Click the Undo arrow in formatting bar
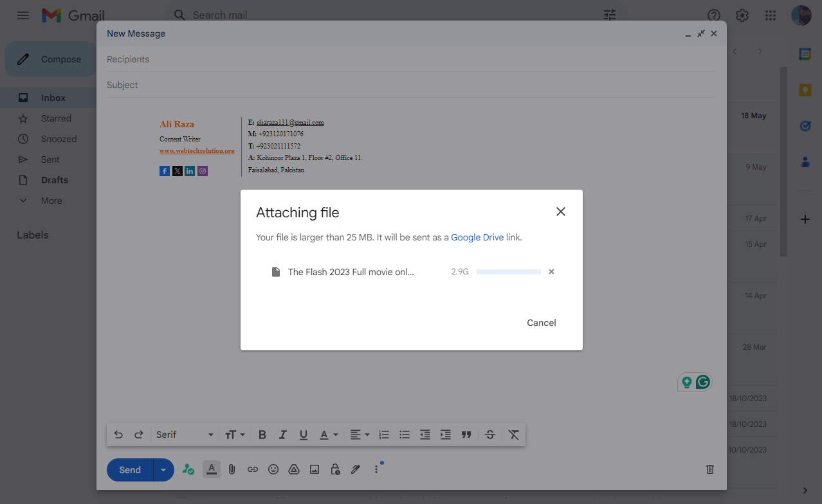 click(118, 435)
